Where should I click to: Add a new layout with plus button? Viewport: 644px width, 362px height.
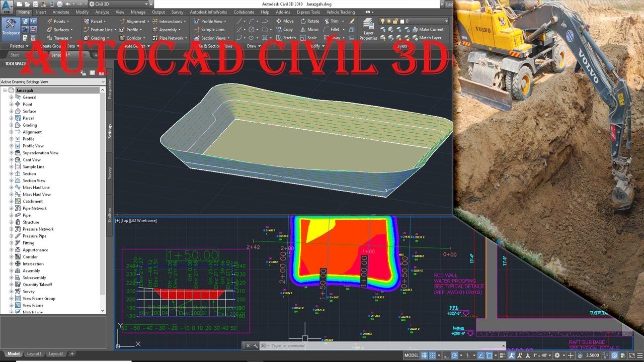[71, 354]
